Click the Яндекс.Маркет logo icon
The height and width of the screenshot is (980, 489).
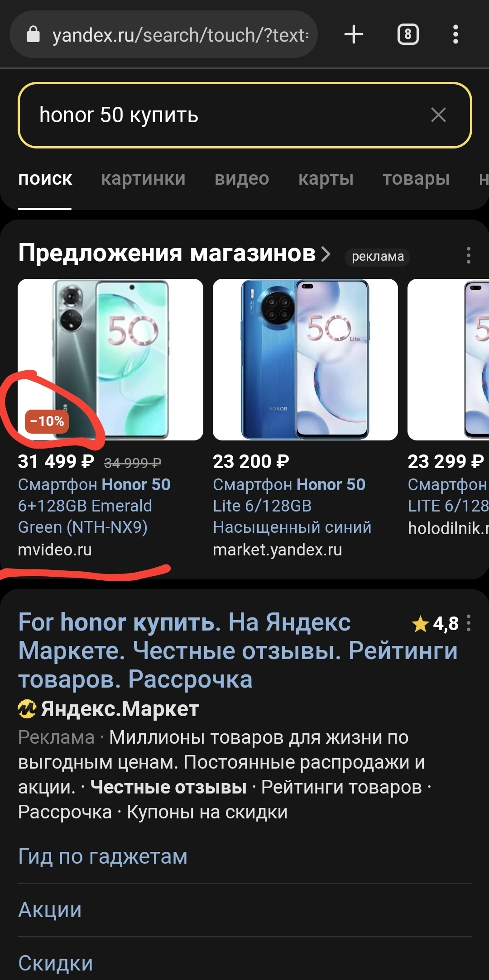[x=27, y=709]
